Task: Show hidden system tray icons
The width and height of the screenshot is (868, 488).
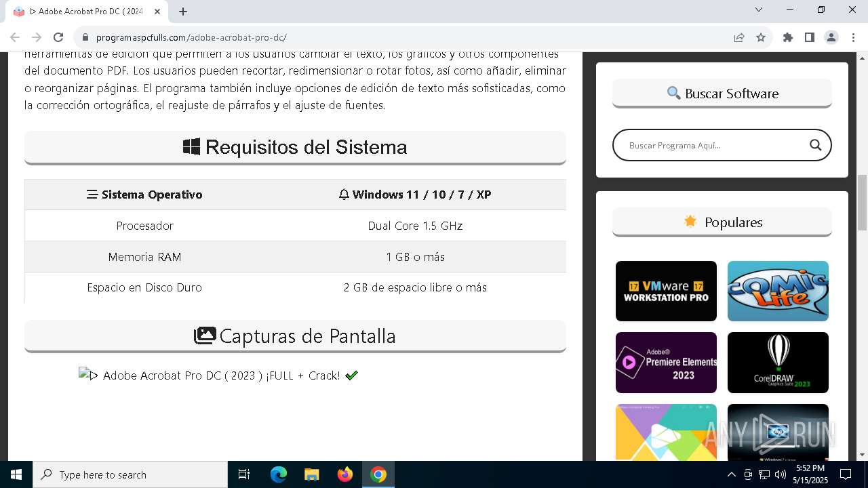Action: pos(731,474)
